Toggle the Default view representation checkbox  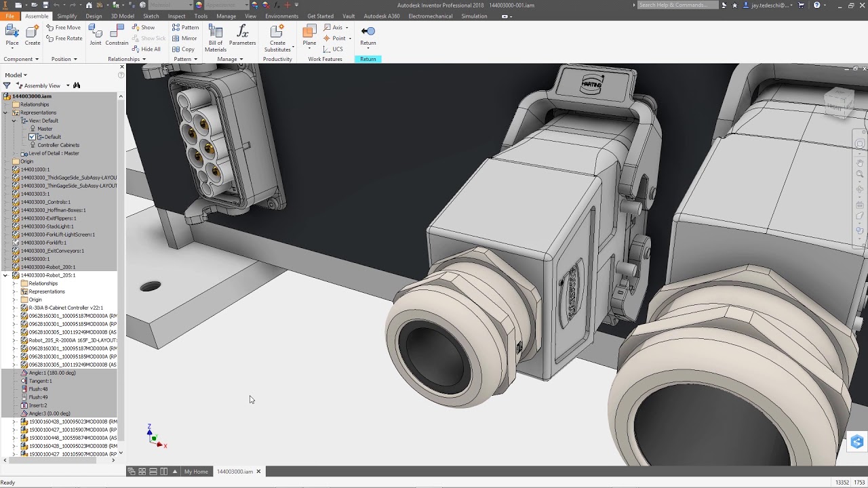coord(32,137)
